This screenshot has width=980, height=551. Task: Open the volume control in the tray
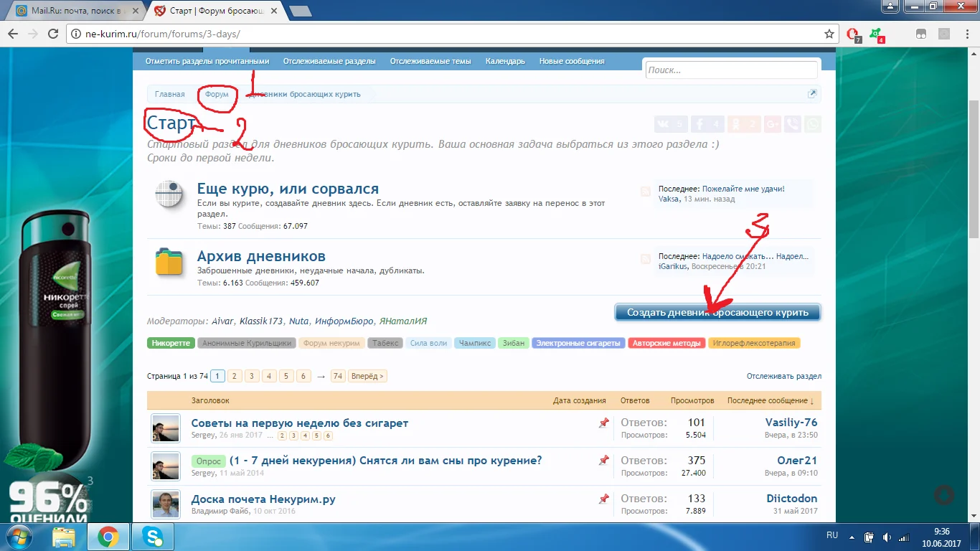(x=886, y=537)
